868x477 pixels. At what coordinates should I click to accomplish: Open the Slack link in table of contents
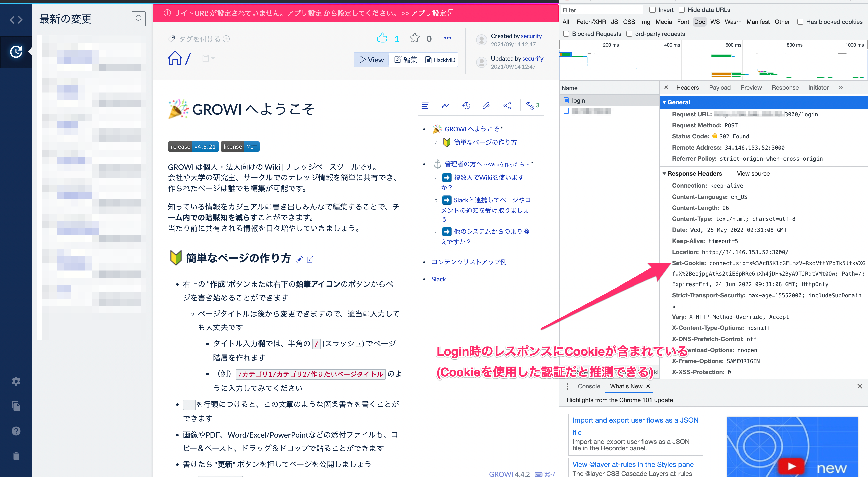tap(438, 279)
